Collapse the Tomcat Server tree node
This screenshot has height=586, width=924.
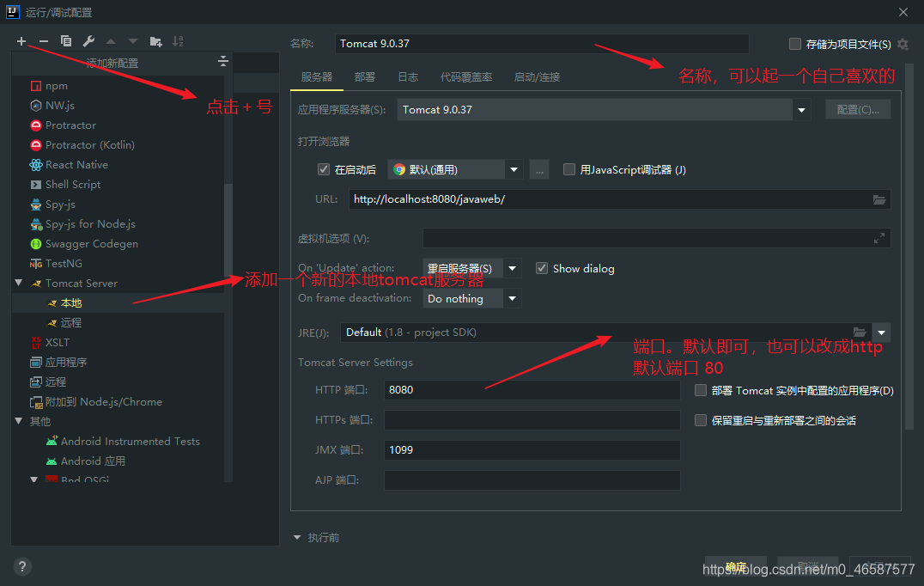19,283
